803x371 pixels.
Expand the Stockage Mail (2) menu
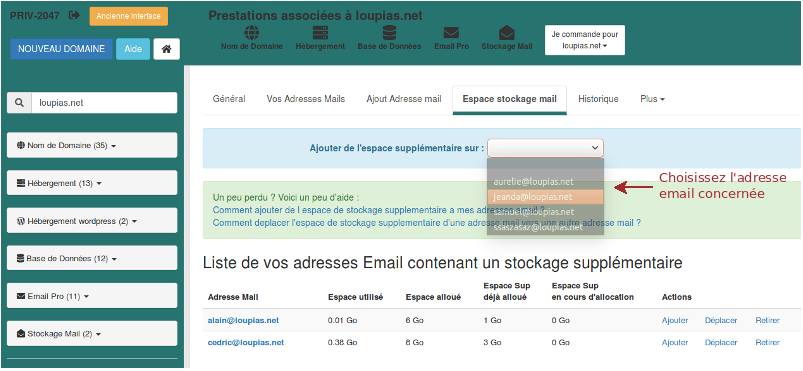pyautogui.click(x=92, y=334)
